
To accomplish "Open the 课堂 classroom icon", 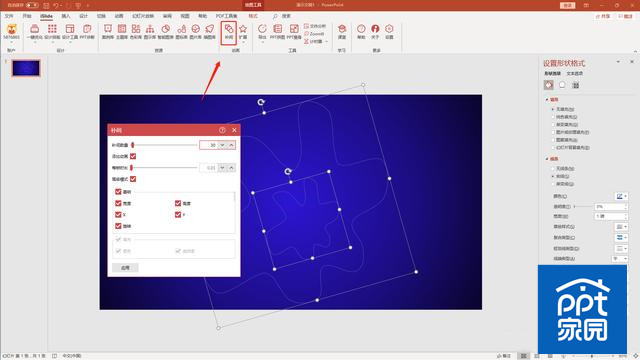I will point(342,32).
